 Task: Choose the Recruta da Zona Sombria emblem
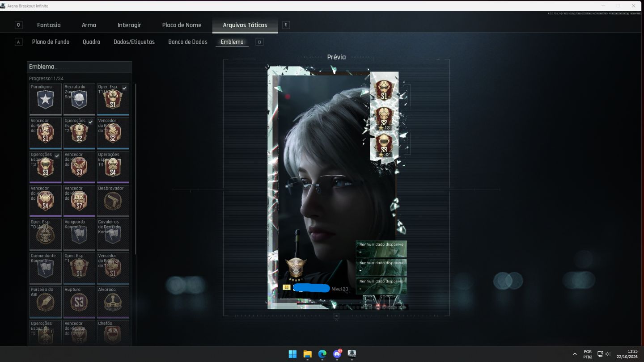[x=79, y=99]
